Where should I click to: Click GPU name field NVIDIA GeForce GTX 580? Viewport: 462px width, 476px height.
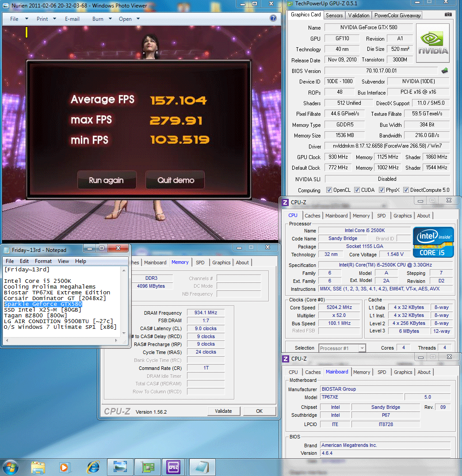368,27
